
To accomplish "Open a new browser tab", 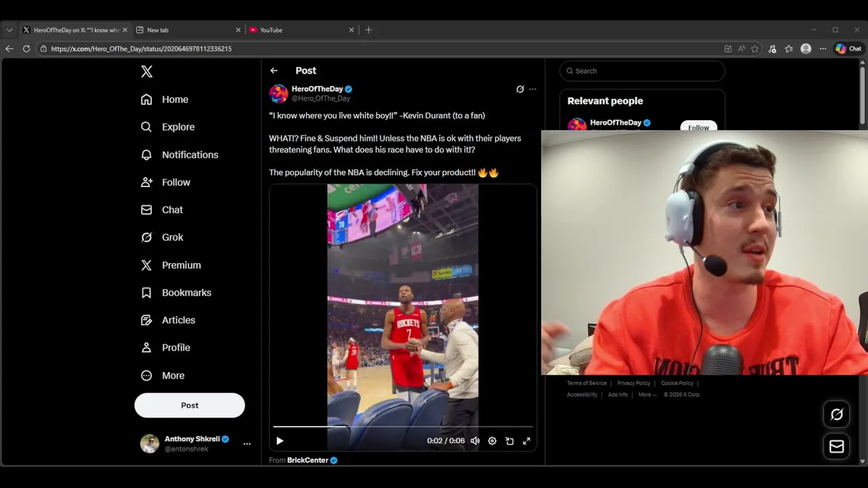I will click(368, 30).
